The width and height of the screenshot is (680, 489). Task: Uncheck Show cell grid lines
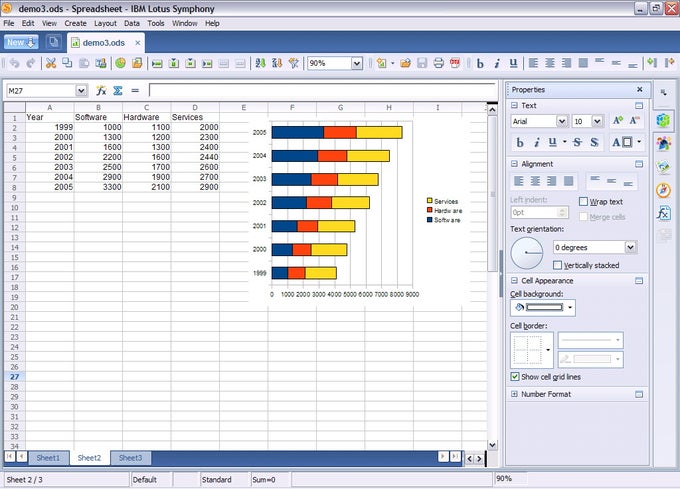[515, 377]
